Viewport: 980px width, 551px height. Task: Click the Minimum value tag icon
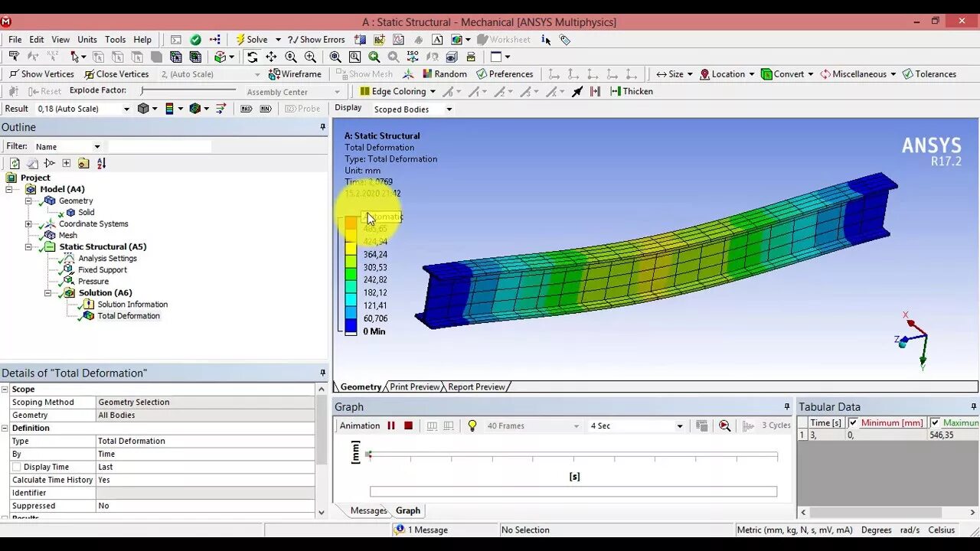(266, 109)
